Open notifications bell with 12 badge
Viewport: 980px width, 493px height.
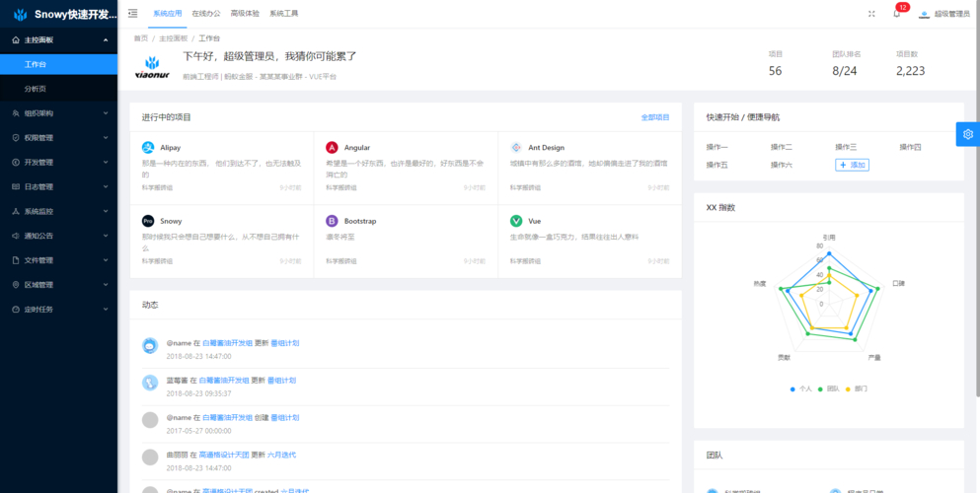click(897, 14)
